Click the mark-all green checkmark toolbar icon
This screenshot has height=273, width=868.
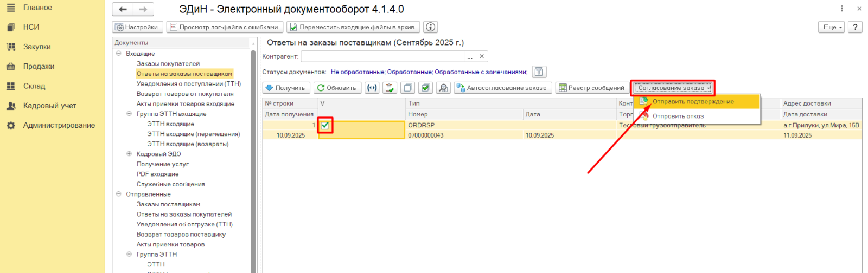(426, 88)
